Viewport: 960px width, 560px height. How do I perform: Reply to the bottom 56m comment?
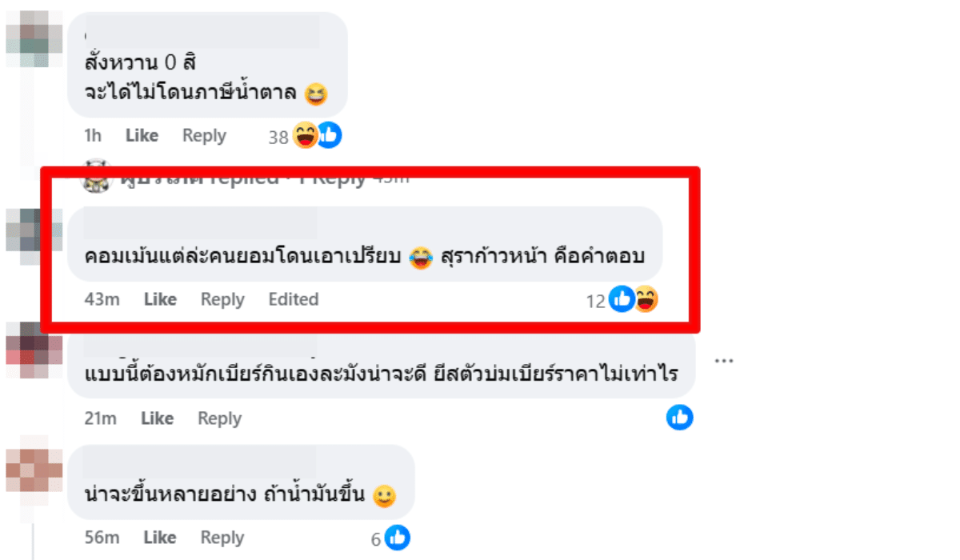[x=221, y=538]
